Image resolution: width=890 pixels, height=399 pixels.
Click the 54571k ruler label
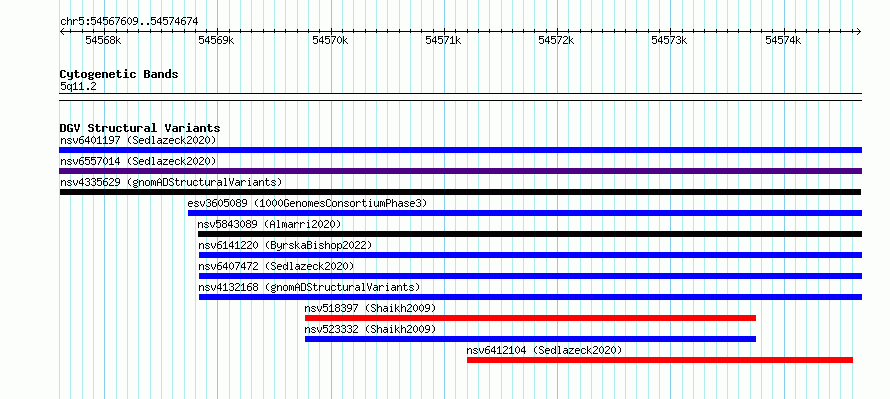pos(443,40)
